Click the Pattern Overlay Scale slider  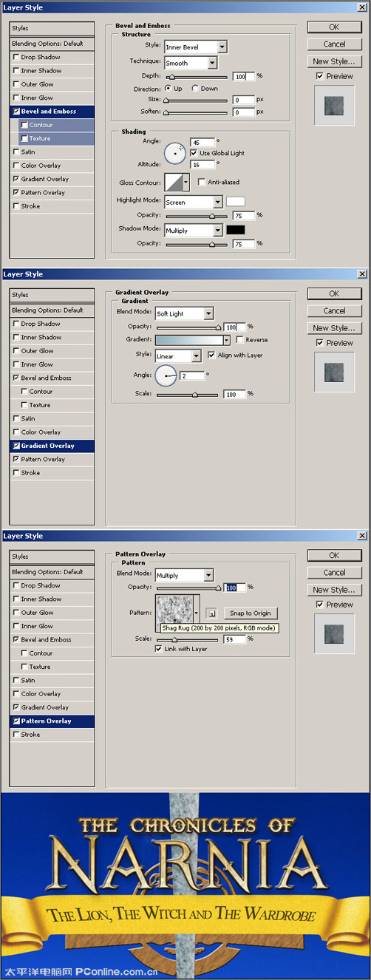(187, 640)
